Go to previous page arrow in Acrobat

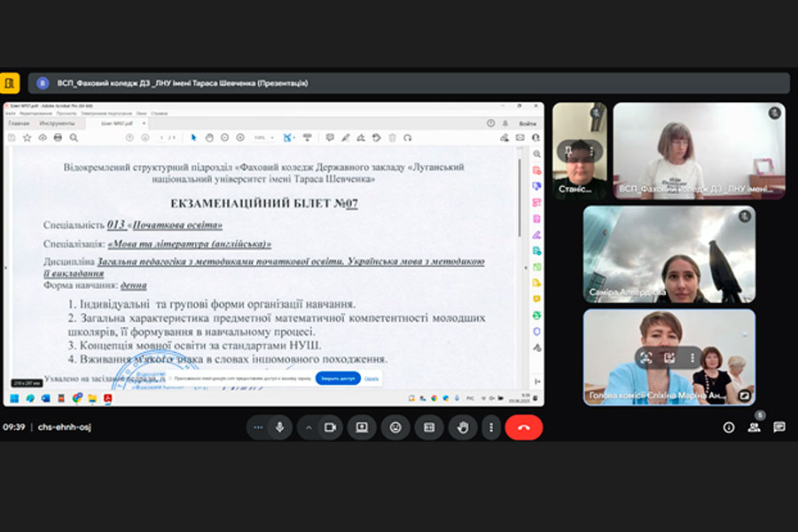[x=129, y=138]
